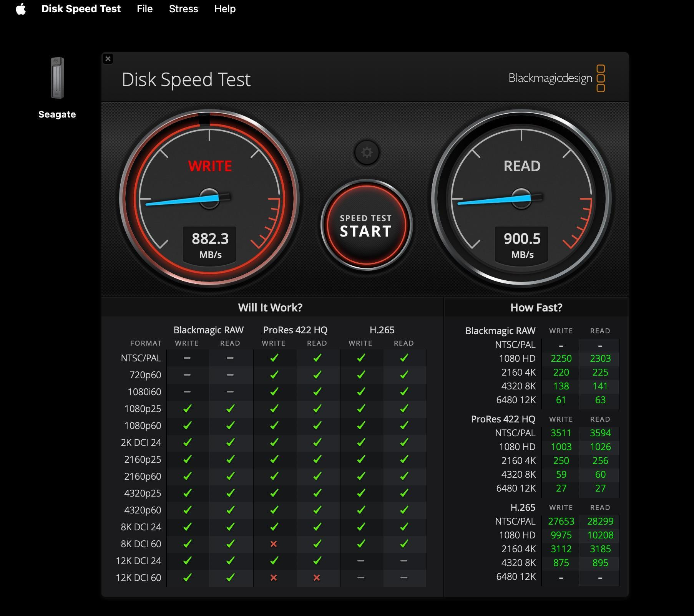Start the speed test
This screenshot has height=616, width=694.
click(x=366, y=225)
